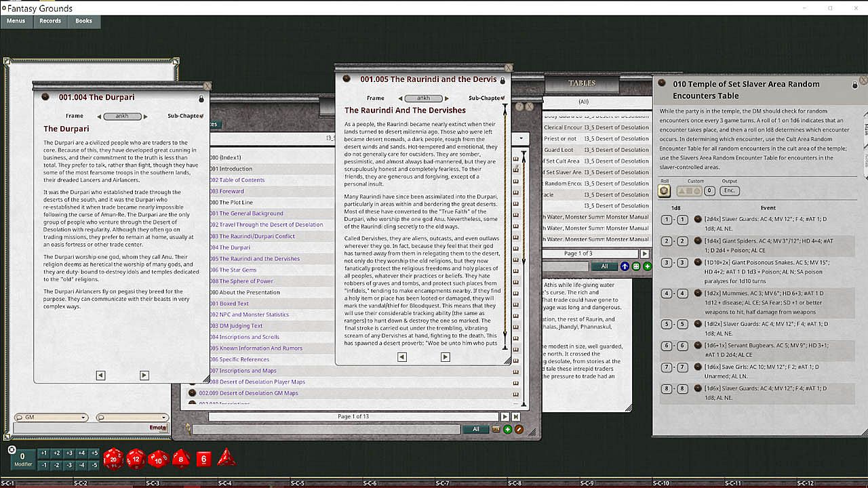The width and height of the screenshot is (868, 488).
Task: Pick the red d12 die
Action: 136,459
